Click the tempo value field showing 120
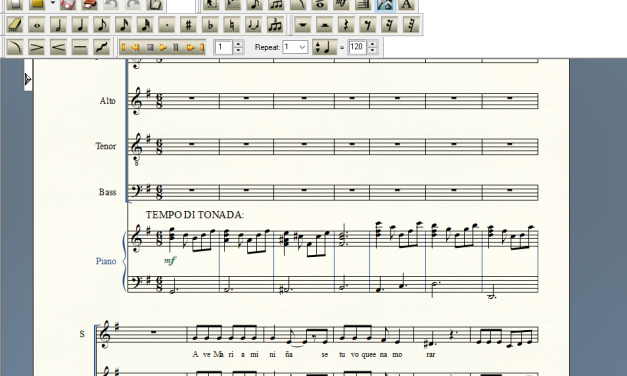627x376 pixels. [x=357, y=47]
